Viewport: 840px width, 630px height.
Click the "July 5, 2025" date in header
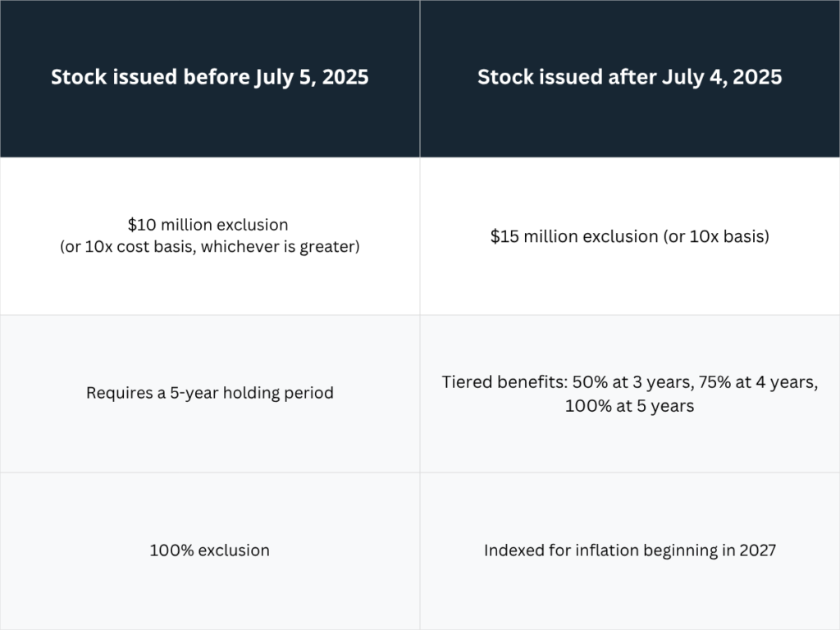(x=314, y=77)
